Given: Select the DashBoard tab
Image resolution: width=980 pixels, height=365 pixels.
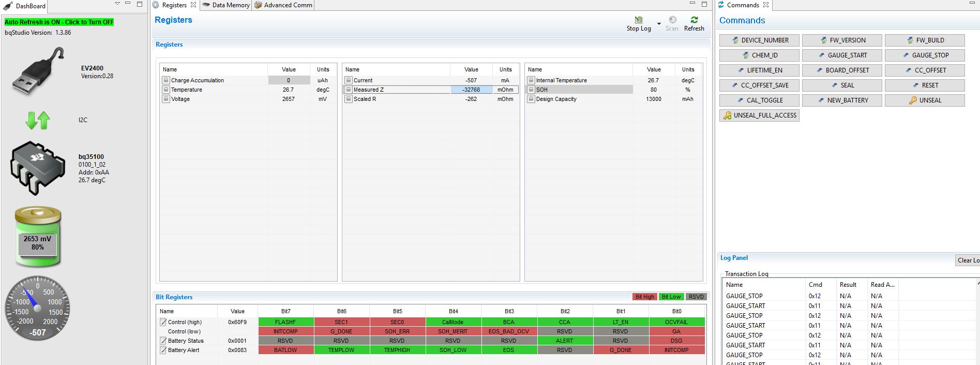Looking at the screenshot, I should 25,6.
